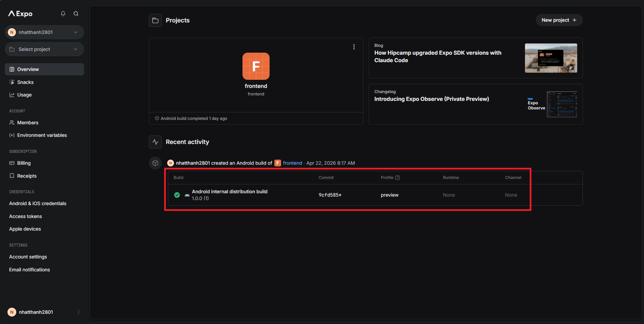Click nhatthanh2801 avatar at sidebar bottom
The height and width of the screenshot is (324, 644).
(x=12, y=312)
